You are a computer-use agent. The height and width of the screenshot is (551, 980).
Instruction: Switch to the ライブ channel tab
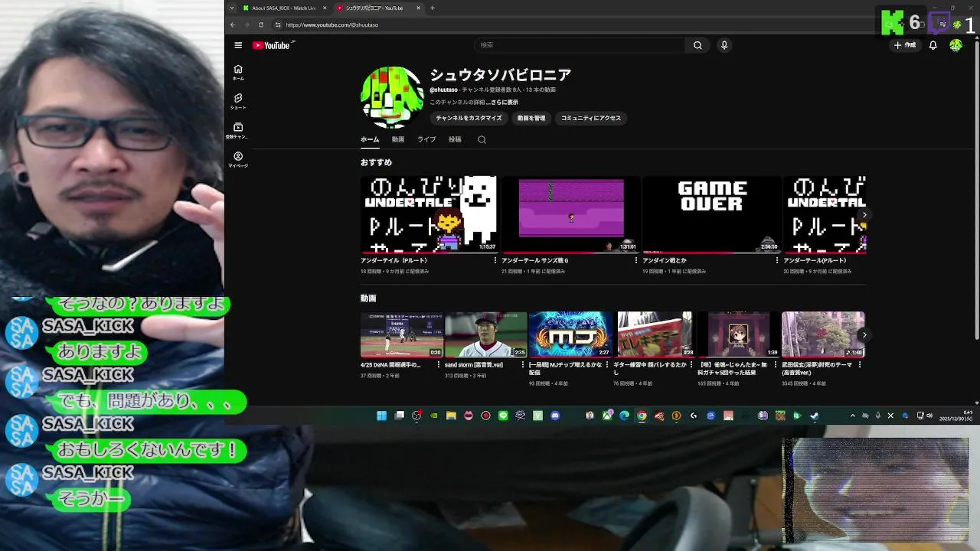pyautogui.click(x=426, y=139)
